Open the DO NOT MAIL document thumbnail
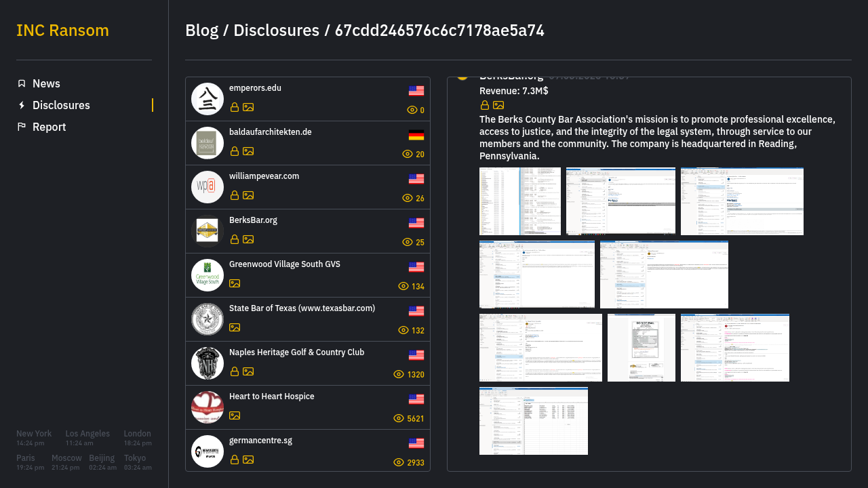868x488 pixels. [642, 348]
